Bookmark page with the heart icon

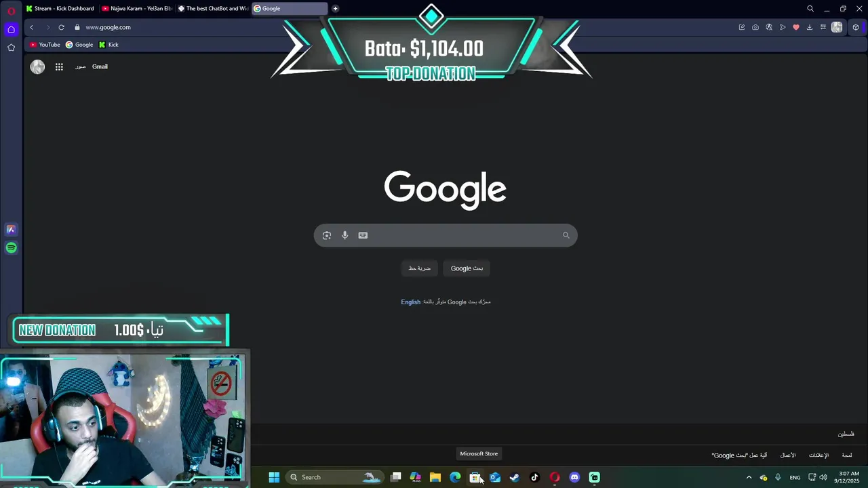796,27
